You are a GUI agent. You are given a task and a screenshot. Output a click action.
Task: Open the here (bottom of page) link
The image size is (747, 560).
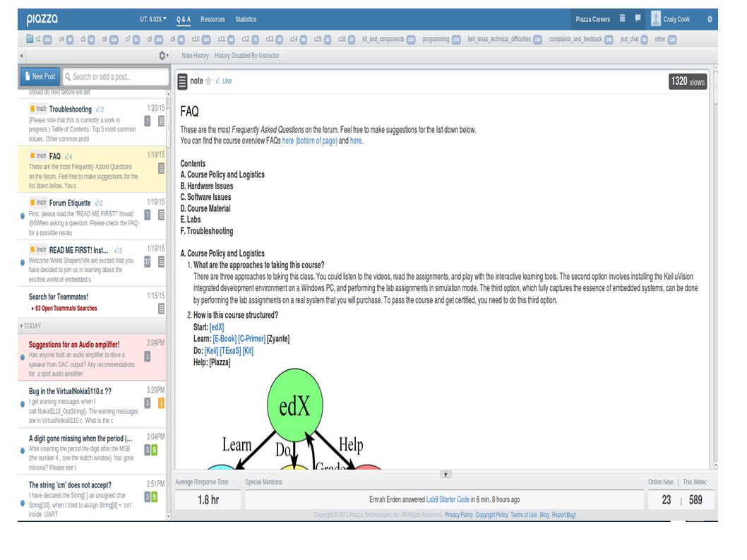tap(310, 141)
